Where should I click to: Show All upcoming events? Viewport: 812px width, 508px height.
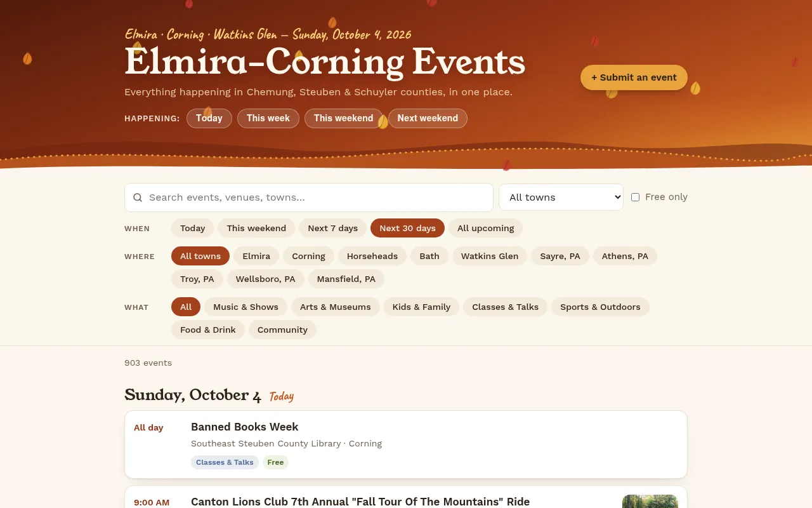tap(486, 228)
